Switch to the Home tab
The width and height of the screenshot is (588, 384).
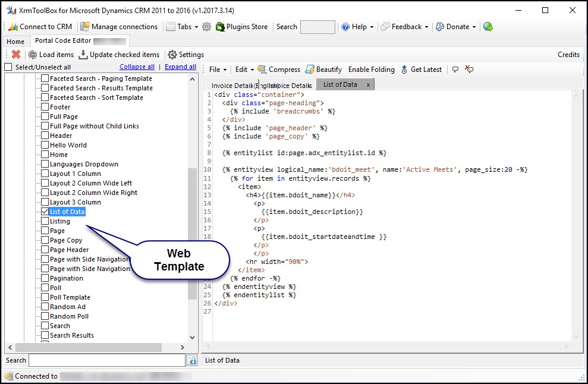point(15,41)
